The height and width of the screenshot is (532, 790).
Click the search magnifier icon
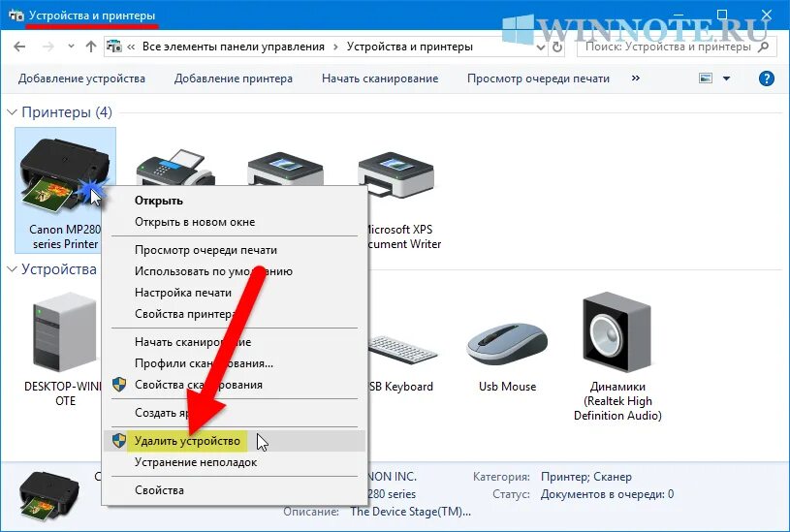(x=764, y=47)
